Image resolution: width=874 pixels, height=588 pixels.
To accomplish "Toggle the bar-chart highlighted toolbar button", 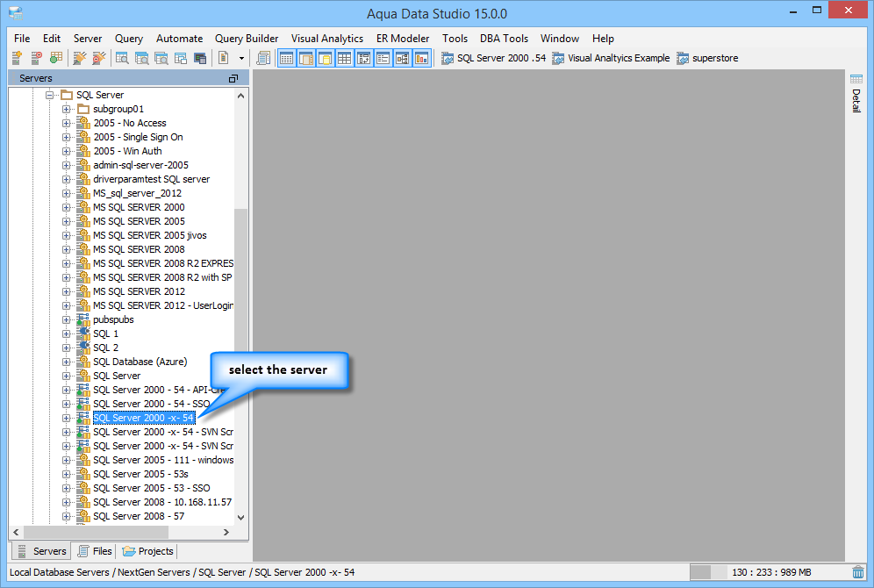I will point(422,58).
